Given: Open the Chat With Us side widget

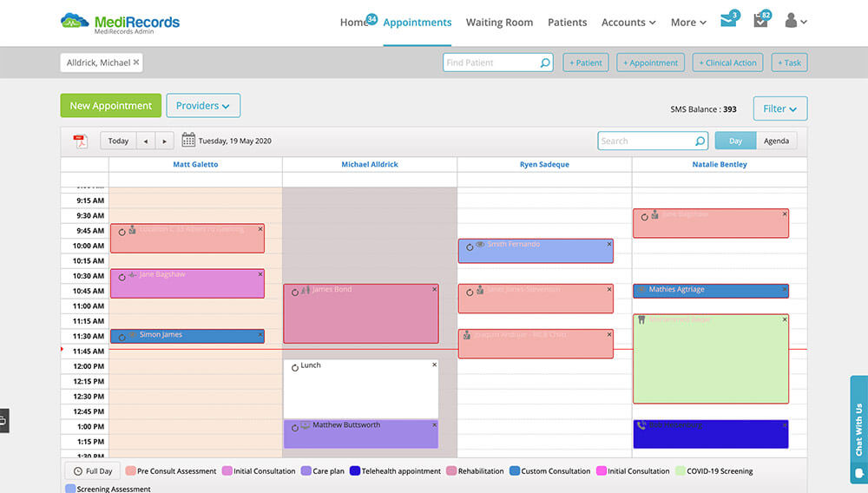Looking at the screenshot, I should (859, 430).
